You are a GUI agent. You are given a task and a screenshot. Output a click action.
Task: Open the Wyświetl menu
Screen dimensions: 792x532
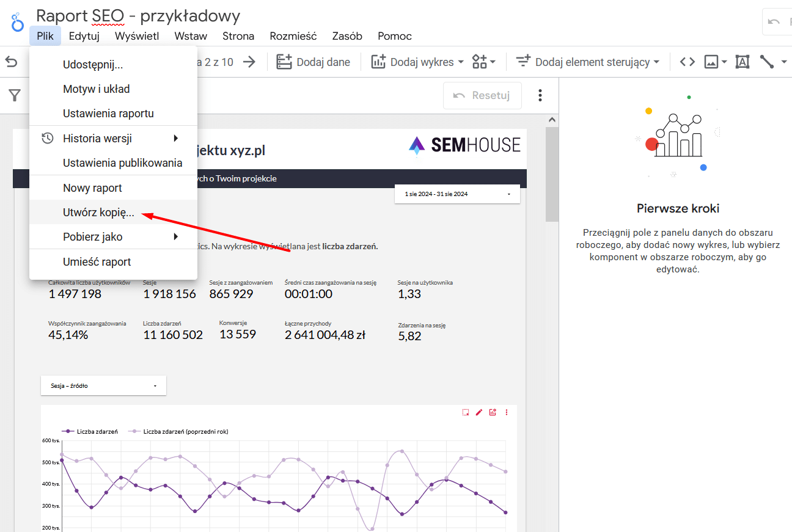(x=137, y=36)
